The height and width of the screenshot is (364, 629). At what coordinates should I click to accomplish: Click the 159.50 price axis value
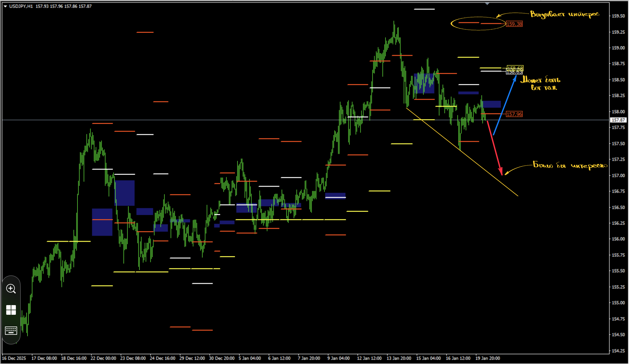618,16
